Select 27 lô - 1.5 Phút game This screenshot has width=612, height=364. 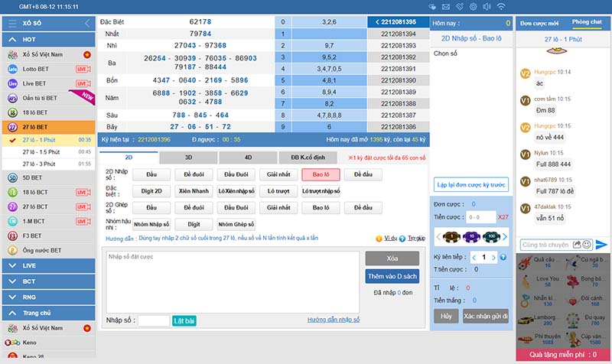click(x=48, y=152)
